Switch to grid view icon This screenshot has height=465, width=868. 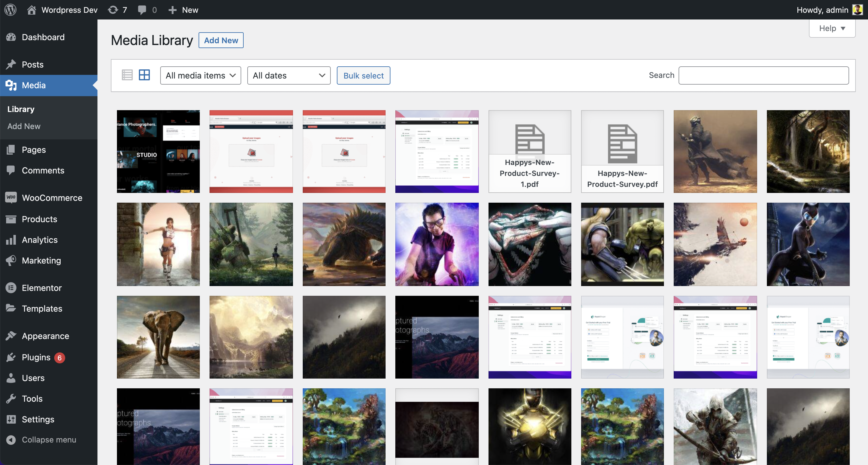click(x=144, y=75)
